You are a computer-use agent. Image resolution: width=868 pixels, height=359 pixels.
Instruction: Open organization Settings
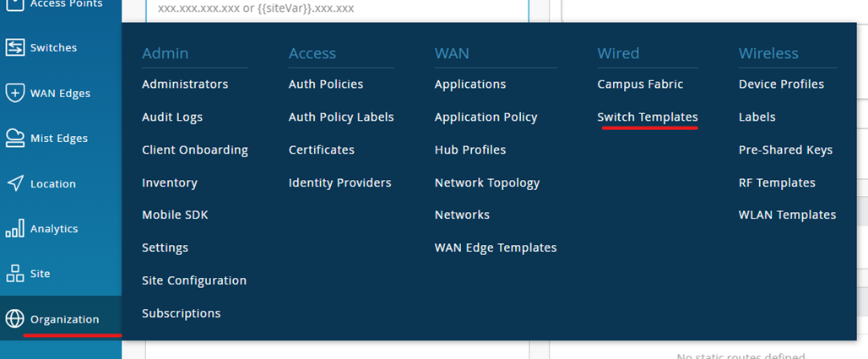[165, 247]
